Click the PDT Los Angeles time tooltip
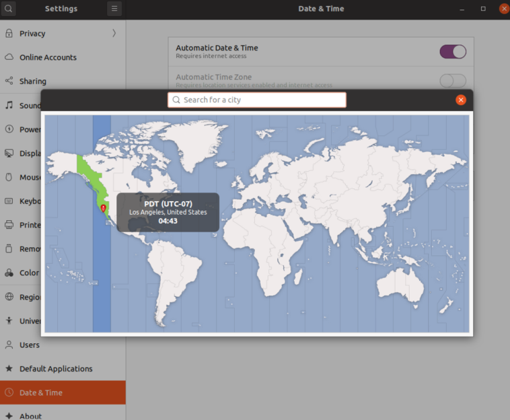Viewport: 510px width, 420px height. 168,212
